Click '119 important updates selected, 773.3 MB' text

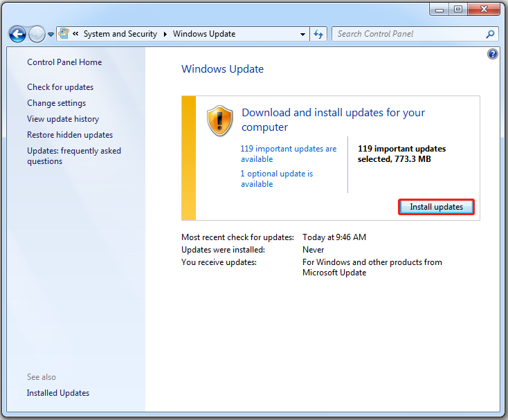pos(401,154)
